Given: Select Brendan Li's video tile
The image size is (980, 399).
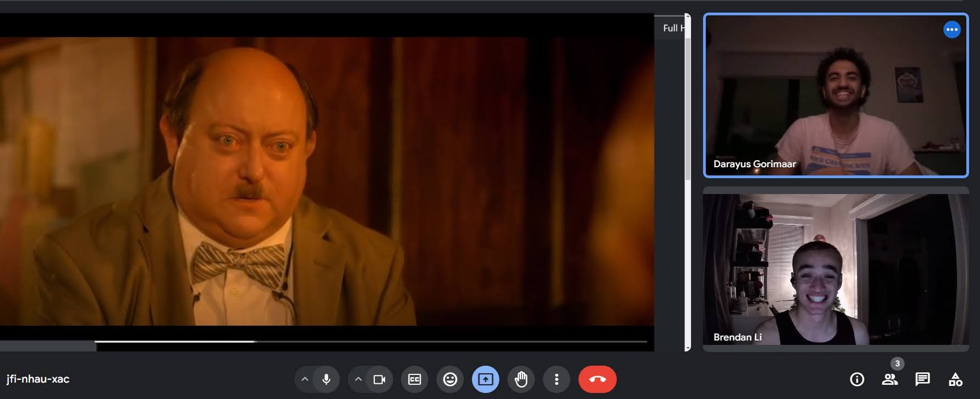Looking at the screenshot, I should (x=835, y=269).
